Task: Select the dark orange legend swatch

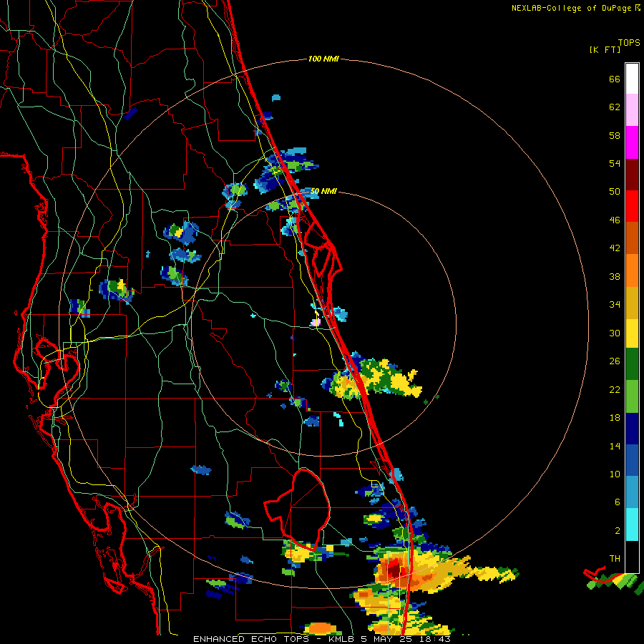Action: [632, 238]
